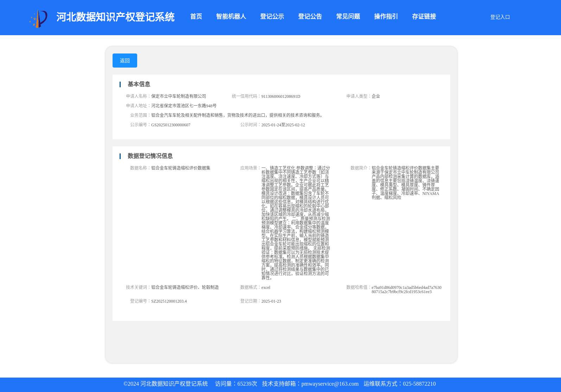The width and height of the screenshot is (561, 392).
Task: Select publicity number GS2025012300000607
Action: (x=171, y=125)
